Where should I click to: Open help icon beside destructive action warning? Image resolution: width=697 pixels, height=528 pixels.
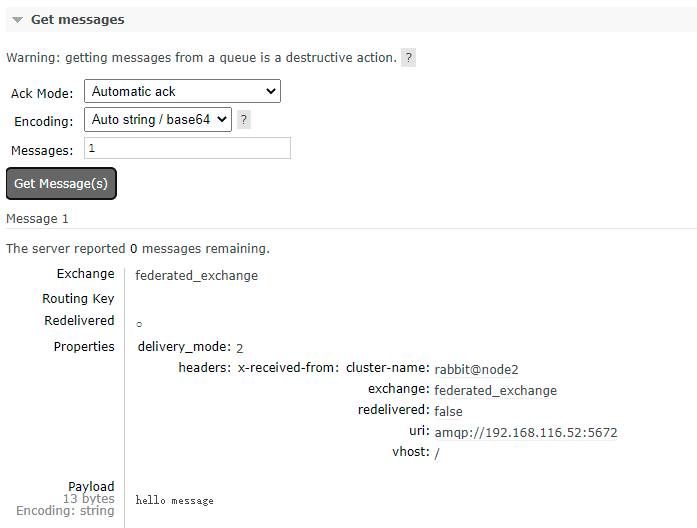tap(409, 58)
